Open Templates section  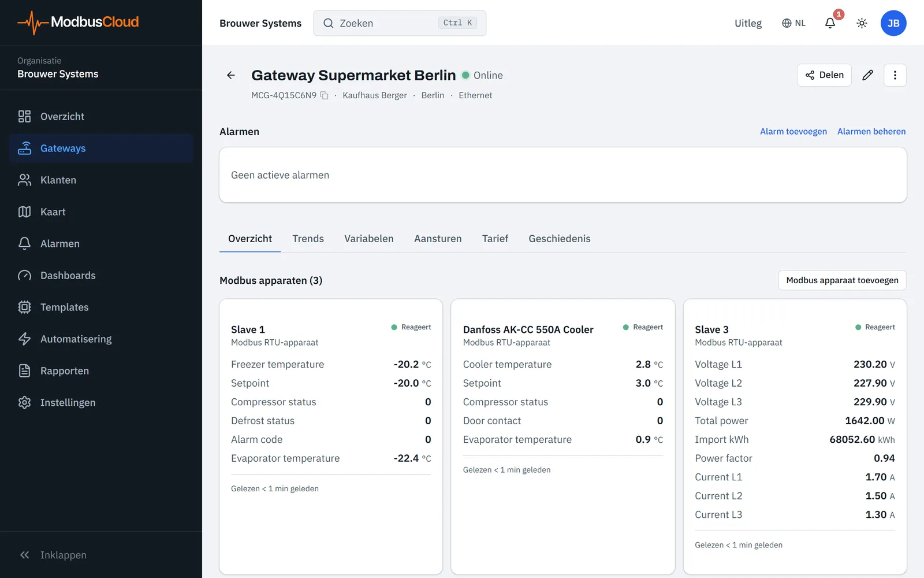coord(101,307)
